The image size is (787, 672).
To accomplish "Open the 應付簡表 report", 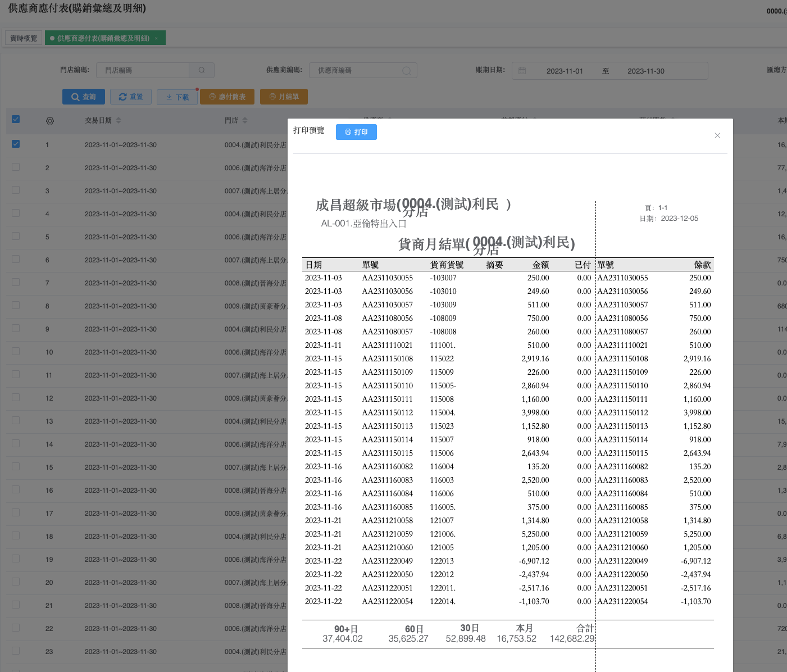I will click(x=227, y=97).
